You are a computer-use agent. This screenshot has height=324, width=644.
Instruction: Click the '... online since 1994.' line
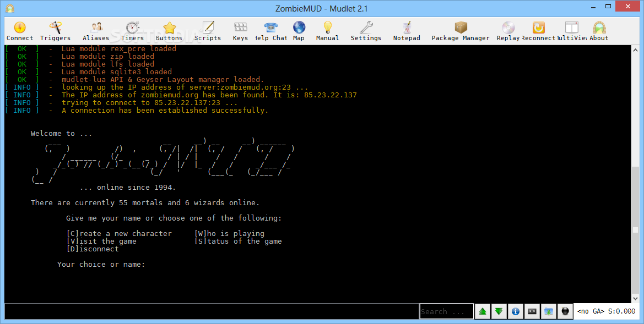pos(128,188)
